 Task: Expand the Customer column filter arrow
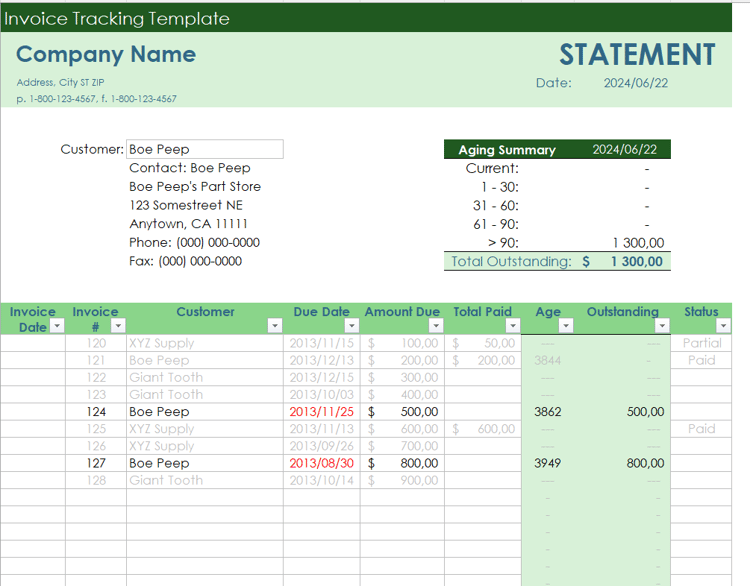(275, 326)
